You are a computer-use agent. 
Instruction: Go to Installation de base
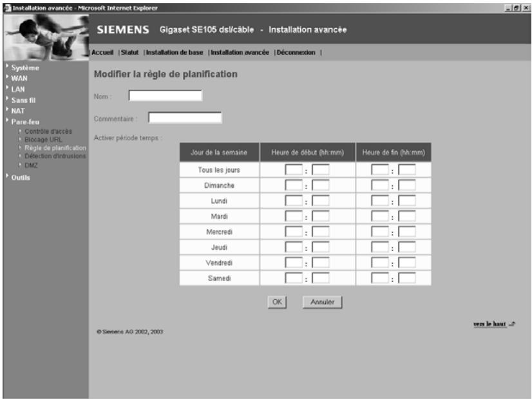pyautogui.click(x=175, y=53)
